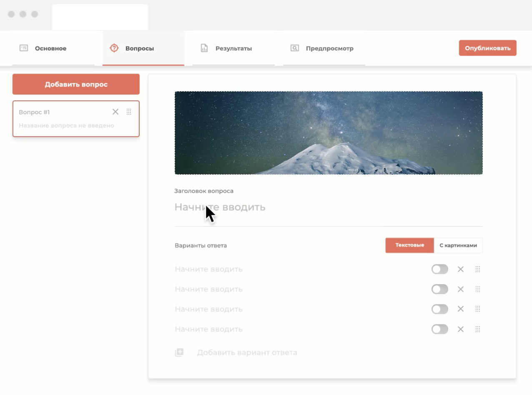This screenshot has width=532, height=395.
Task: Select Текстовые answer type
Action: click(x=409, y=245)
